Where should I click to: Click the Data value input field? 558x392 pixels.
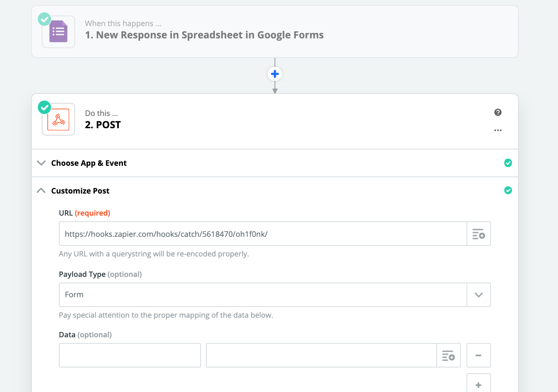coord(321,355)
